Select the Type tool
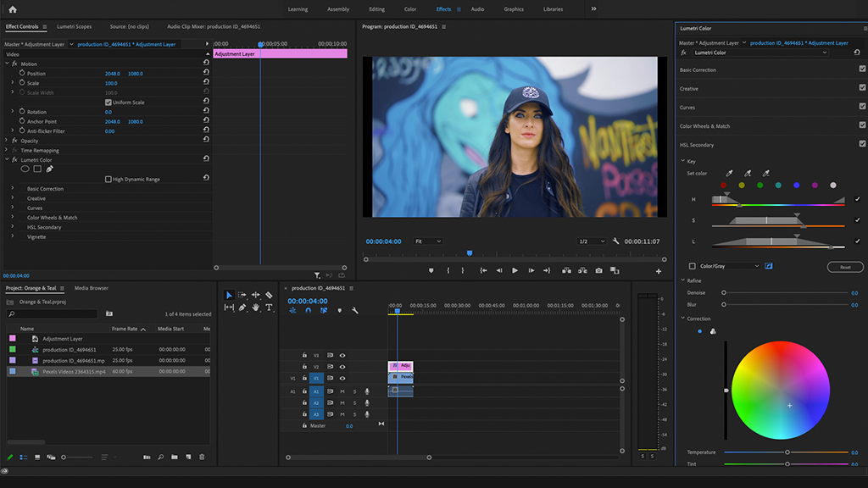 tap(269, 308)
